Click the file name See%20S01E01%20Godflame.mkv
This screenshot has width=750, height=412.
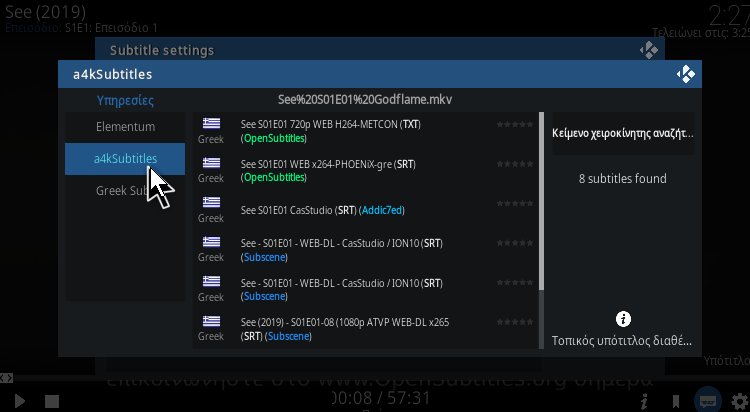pyautogui.click(x=365, y=100)
